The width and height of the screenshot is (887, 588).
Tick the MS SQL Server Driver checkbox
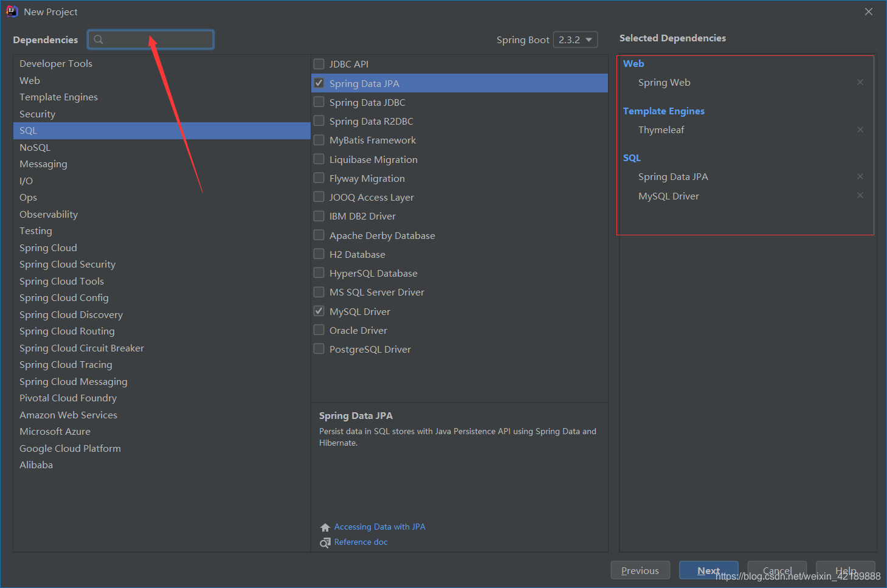point(319,292)
